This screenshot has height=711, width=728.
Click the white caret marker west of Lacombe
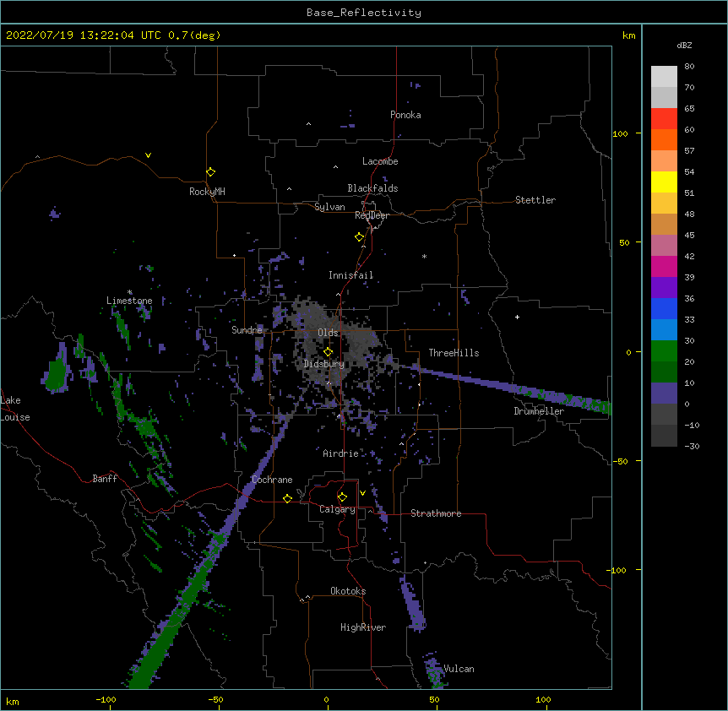coord(335,166)
